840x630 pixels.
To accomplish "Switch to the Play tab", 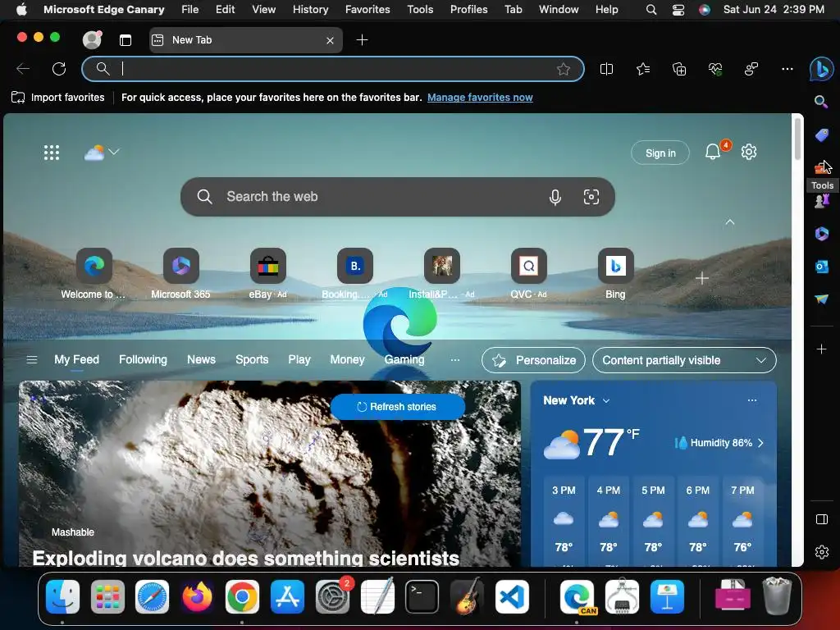I will point(299,360).
